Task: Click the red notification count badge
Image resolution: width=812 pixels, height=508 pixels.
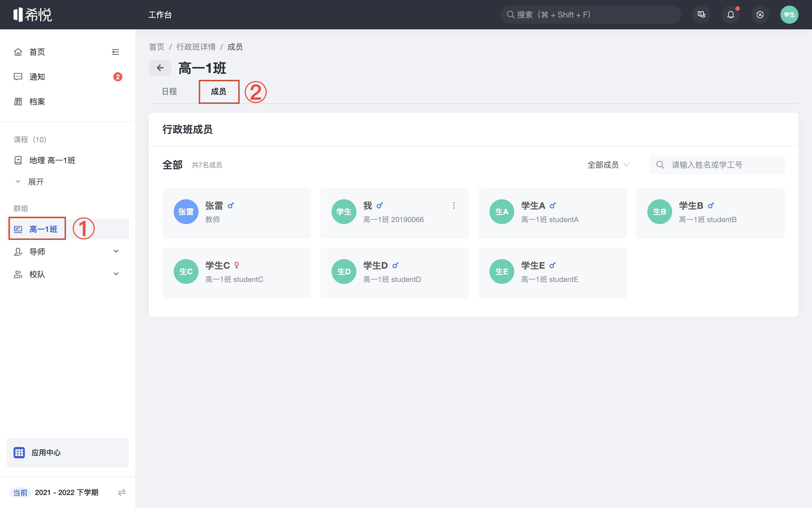Action: coord(118,77)
